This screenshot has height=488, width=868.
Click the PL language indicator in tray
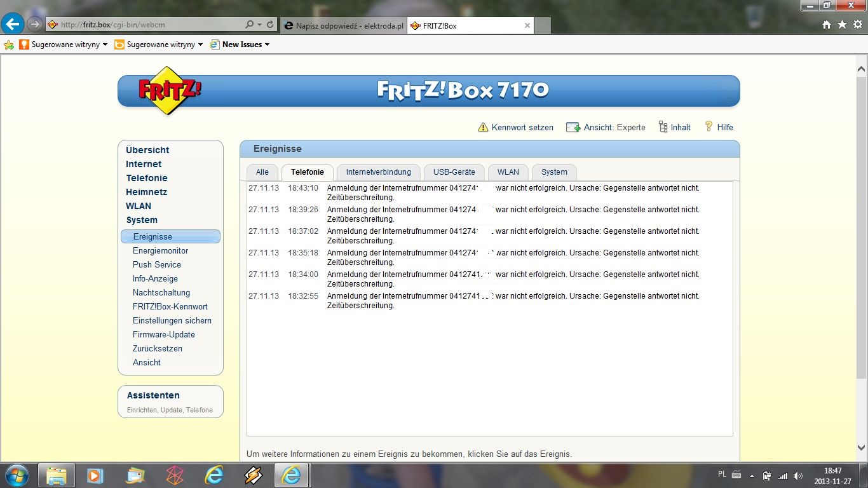722,474
